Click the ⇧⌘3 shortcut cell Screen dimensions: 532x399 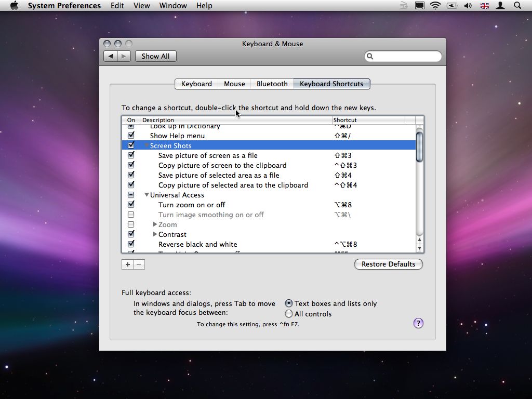tap(343, 155)
